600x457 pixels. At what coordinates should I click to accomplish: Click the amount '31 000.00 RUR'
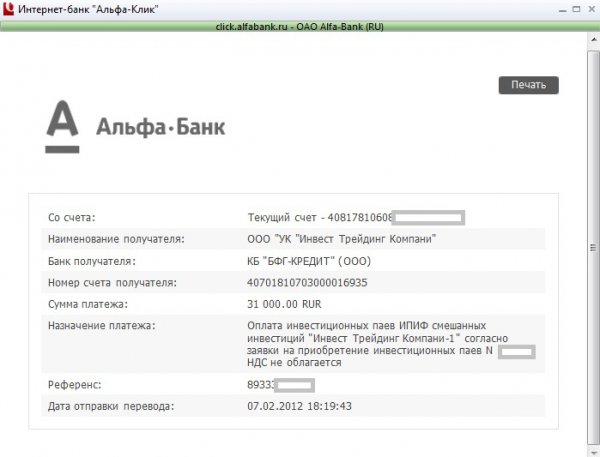284,304
